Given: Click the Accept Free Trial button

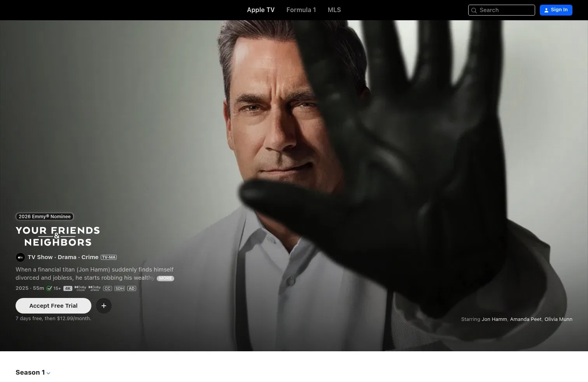Looking at the screenshot, I should tap(53, 306).
